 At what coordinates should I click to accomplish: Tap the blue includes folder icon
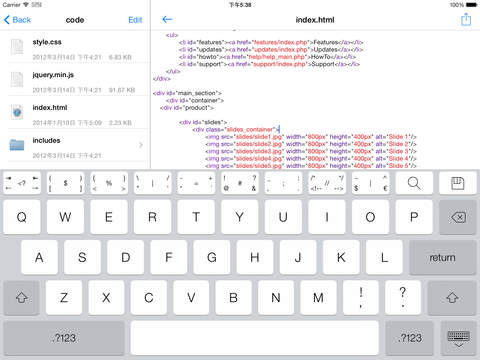[17, 145]
